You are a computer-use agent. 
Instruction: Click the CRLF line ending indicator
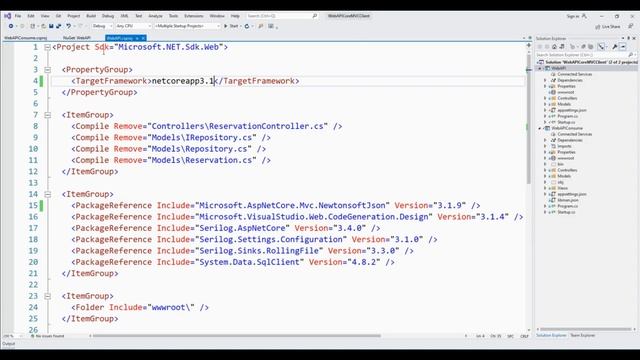pos(524,336)
